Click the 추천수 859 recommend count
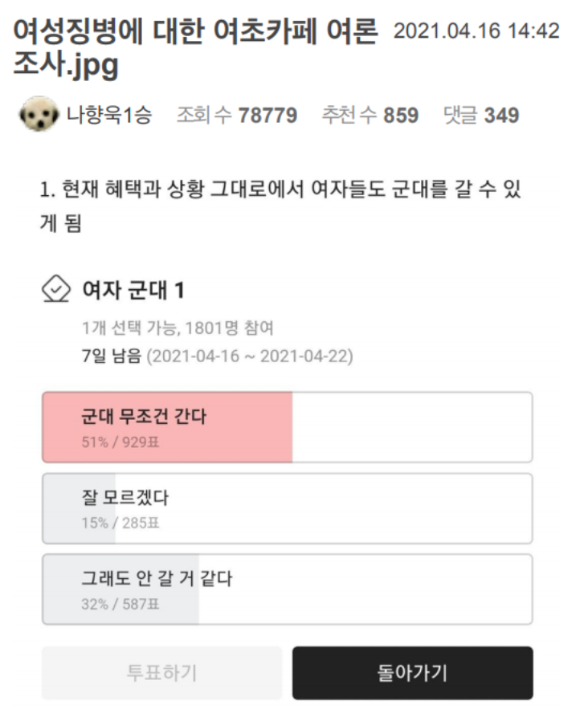Viewport: 588px width, 713px height. pos(370,116)
